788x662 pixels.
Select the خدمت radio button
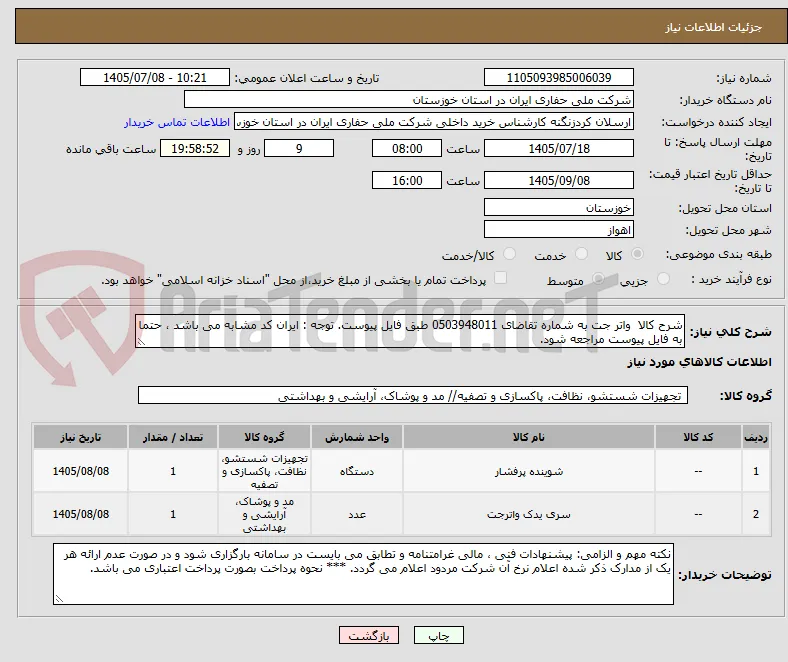pos(581,254)
